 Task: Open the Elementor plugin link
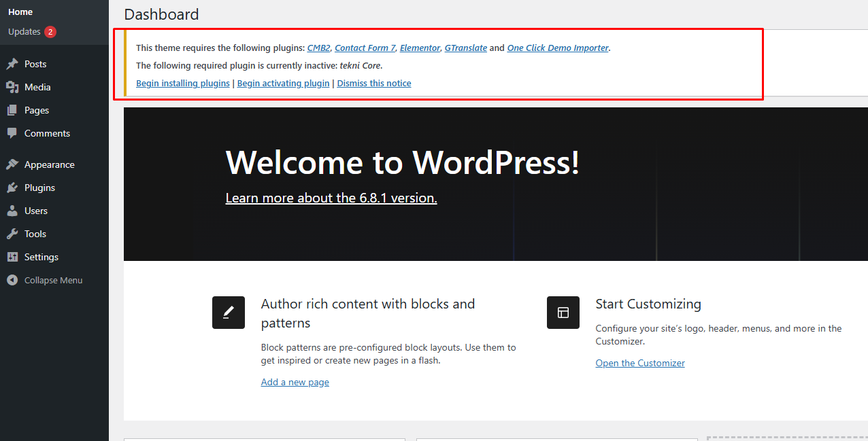[x=420, y=48]
